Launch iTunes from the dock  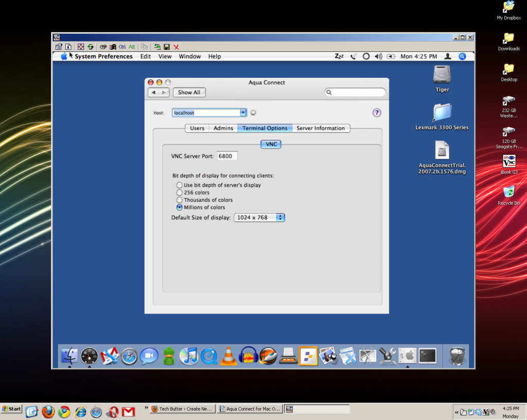point(188,356)
